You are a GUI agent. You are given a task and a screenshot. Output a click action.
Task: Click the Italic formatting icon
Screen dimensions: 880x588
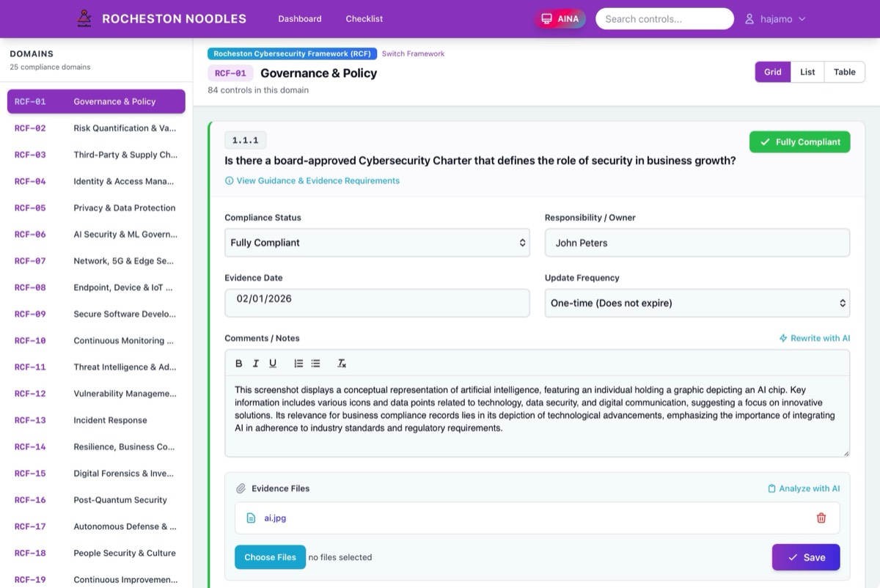[256, 364]
